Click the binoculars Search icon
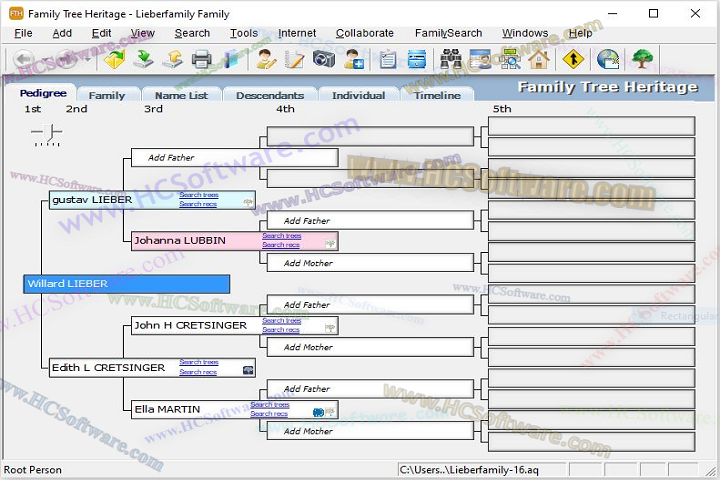Viewport: 720px width, 480px height. click(x=451, y=59)
